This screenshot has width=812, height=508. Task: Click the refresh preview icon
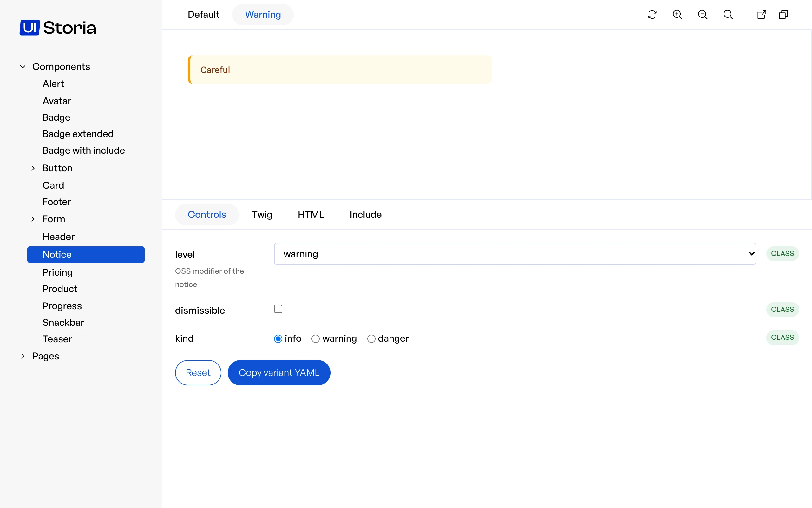652,15
